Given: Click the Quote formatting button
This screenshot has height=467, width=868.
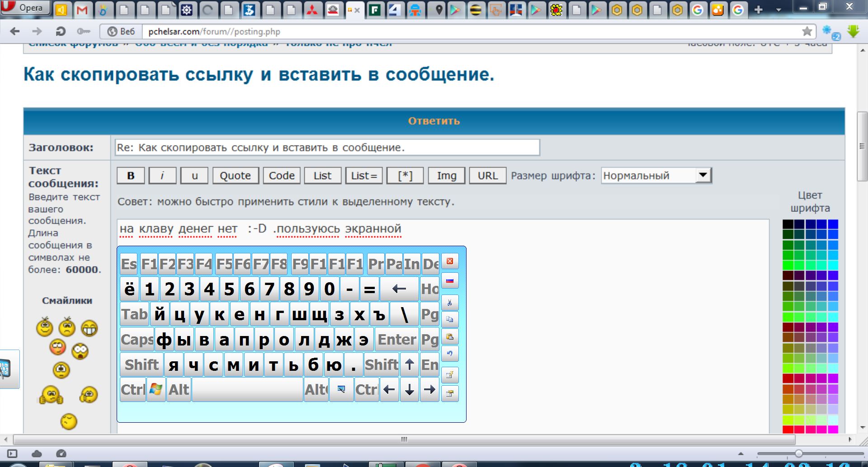Looking at the screenshot, I should point(235,176).
